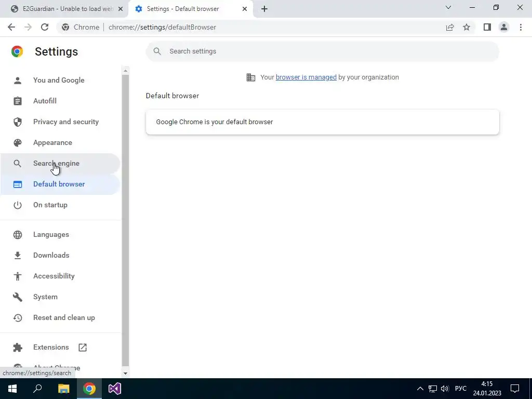Viewport: 532px width, 399px height.
Task: Click the power icon beside On startup
Action: point(18,205)
